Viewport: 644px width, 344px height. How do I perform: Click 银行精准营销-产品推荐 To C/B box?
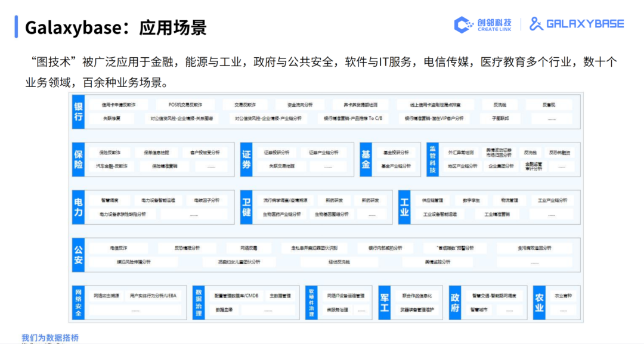tap(353, 119)
